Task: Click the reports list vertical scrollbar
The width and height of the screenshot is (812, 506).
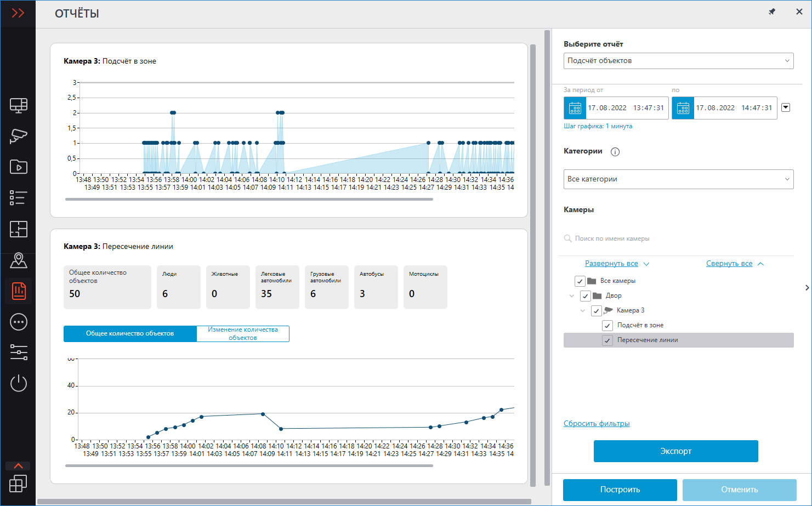Action: (533, 265)
